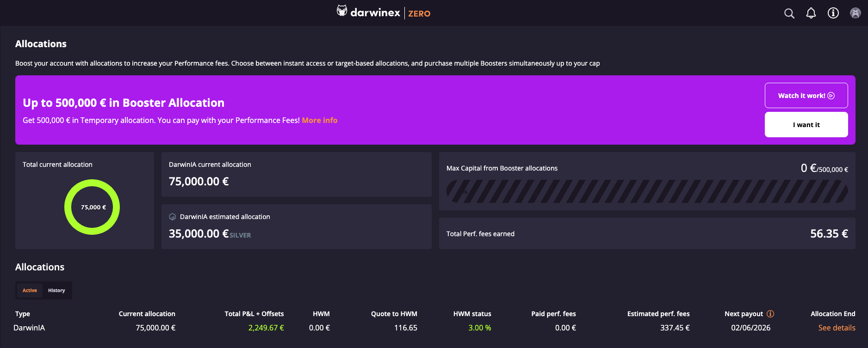Switch to the Active tab
Image resolution: width=868 pixels, height=348 pixels.
point(30,290)
